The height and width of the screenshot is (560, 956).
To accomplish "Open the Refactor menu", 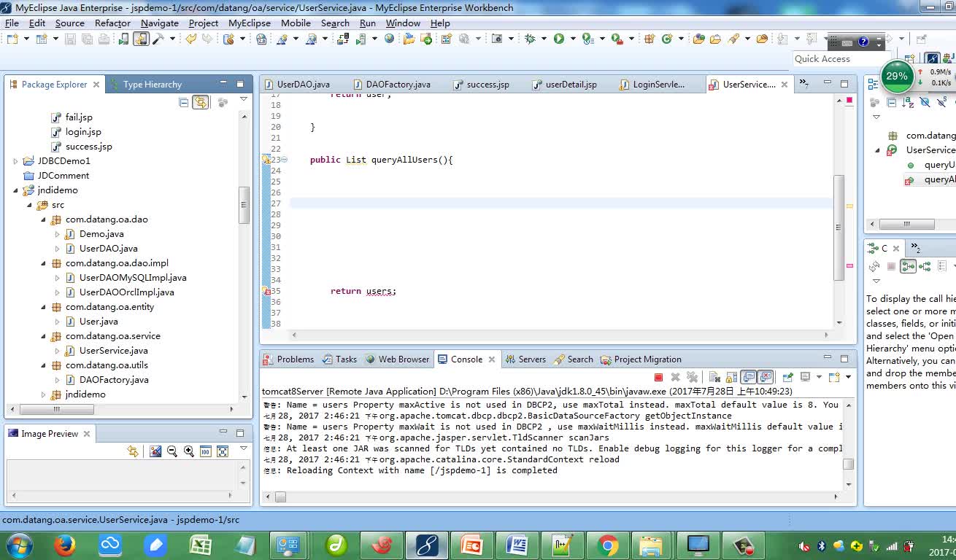I will 112,23.
